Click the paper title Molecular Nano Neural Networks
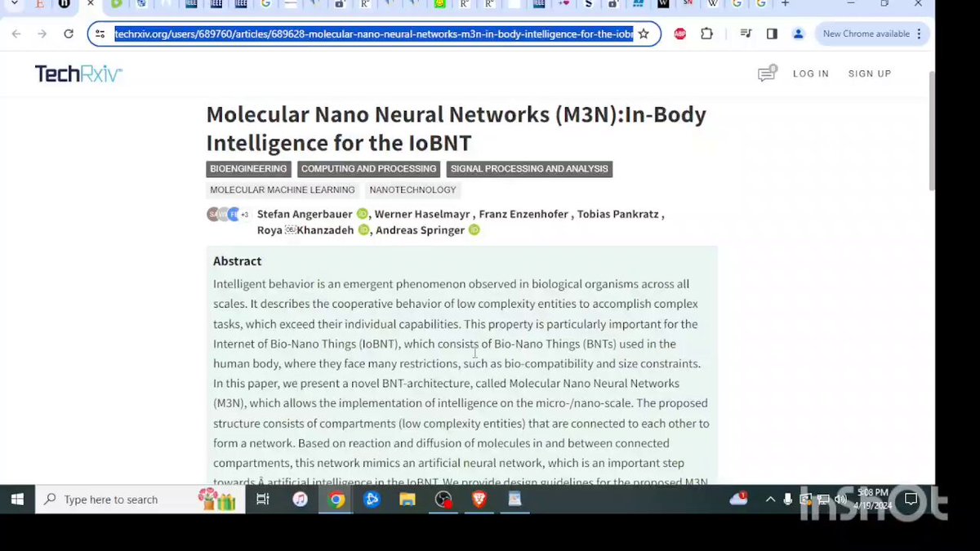Image resolution: width=980 pixels, height=551 pixels. tap(456, 128)
